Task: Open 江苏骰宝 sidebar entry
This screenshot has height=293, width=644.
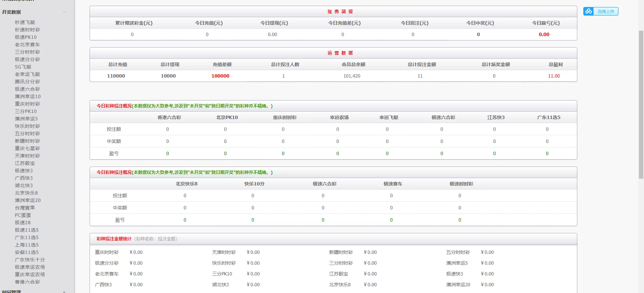Action: (x=25, y=163)
